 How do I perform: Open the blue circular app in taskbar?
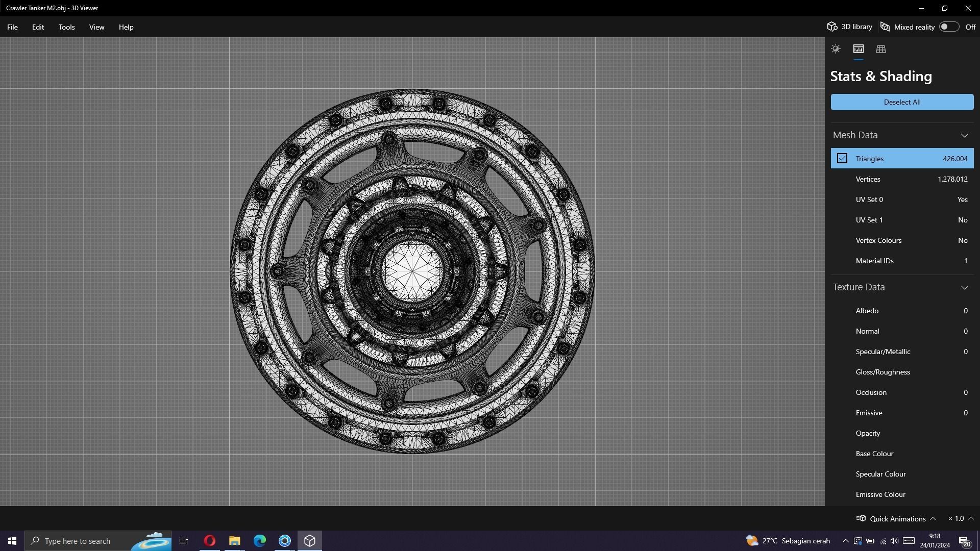tap(284, 541)
